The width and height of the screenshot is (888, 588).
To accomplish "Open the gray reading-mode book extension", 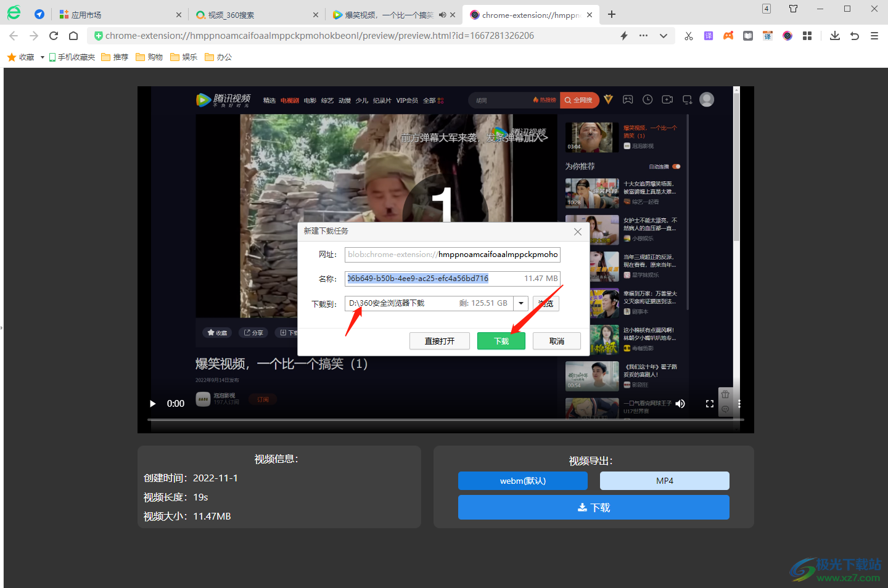I will tap(748, 36).
